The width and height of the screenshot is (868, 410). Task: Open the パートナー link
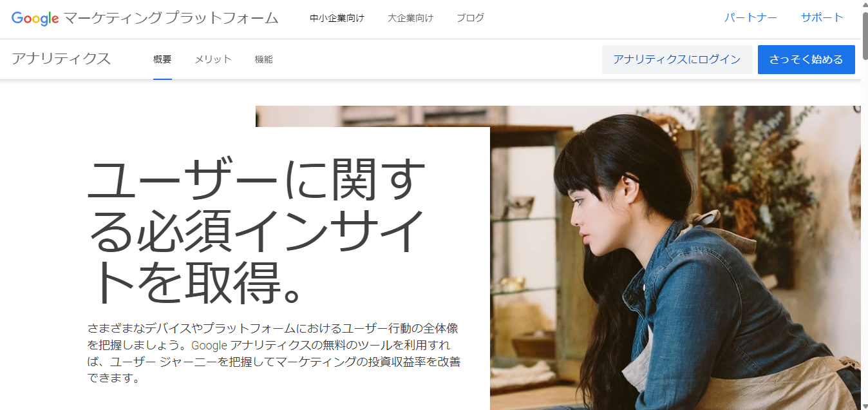point(750,17)
